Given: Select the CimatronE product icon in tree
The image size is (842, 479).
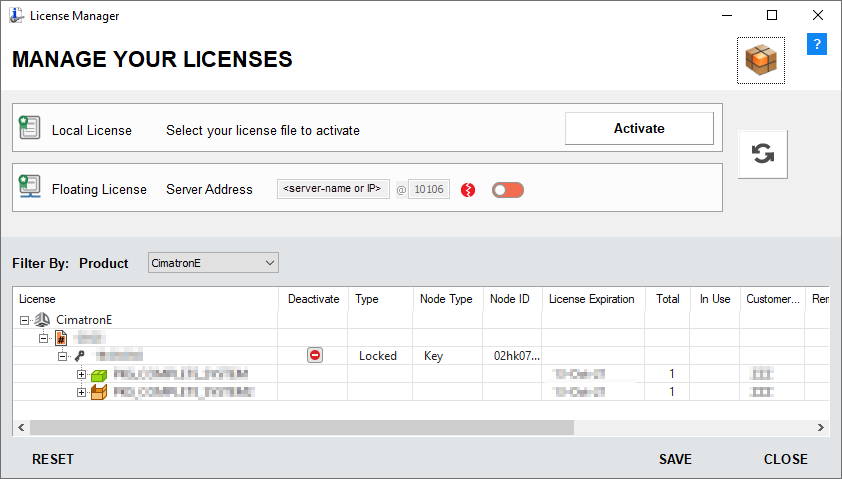Looking at the screenshot, I should coord(42,320).
